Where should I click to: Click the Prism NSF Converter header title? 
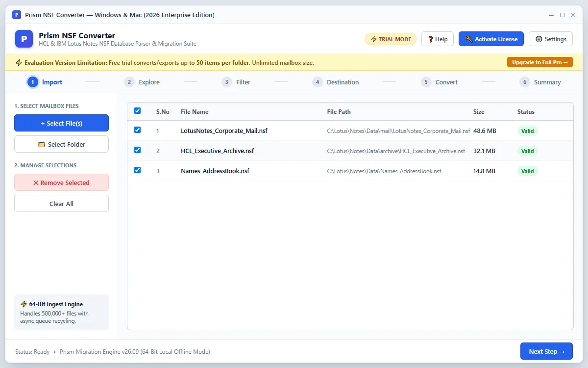[x=77, y=35]
